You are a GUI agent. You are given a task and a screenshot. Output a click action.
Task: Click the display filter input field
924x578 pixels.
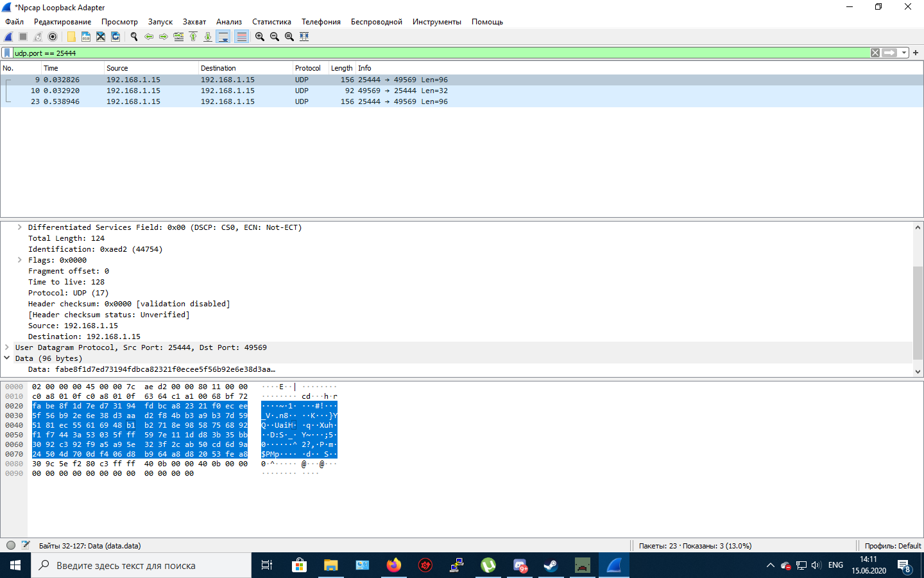pyautogui.click(x=441, y=53)
